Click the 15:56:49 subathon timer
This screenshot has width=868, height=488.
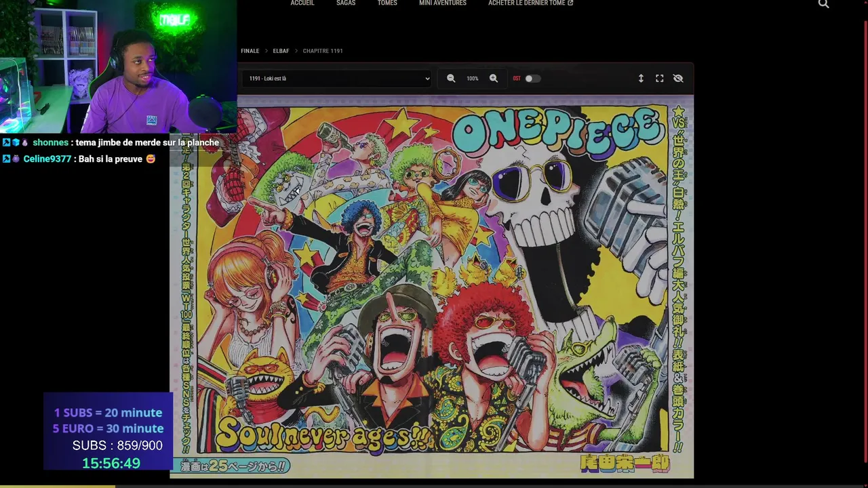click(x=111, y=464)
